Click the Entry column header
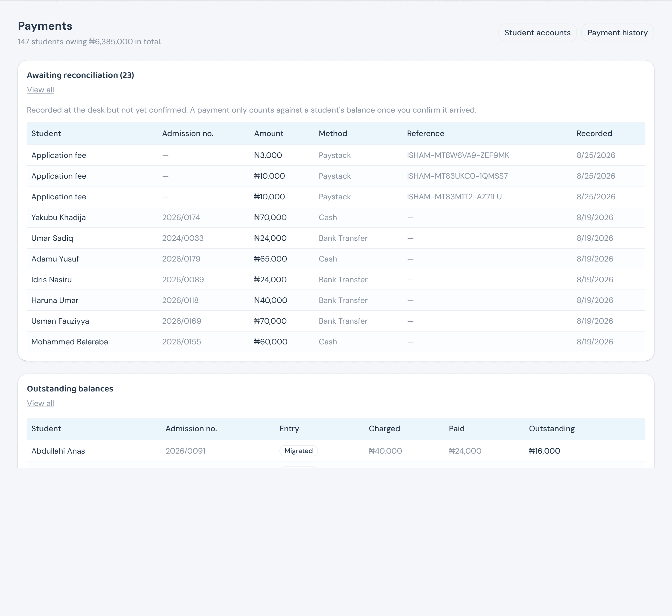672x616 pixels. click(x=289, y=428)
